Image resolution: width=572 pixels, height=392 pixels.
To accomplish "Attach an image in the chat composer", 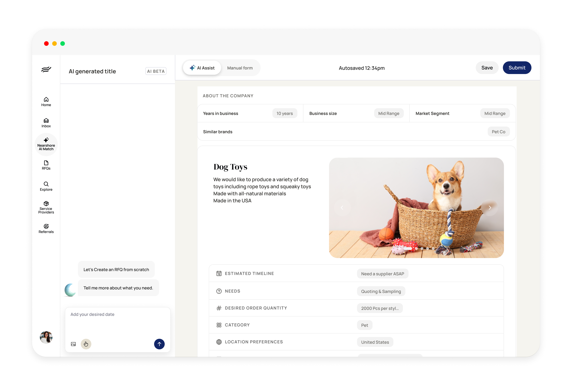I will pyautogui.click(x=73, y=344).
